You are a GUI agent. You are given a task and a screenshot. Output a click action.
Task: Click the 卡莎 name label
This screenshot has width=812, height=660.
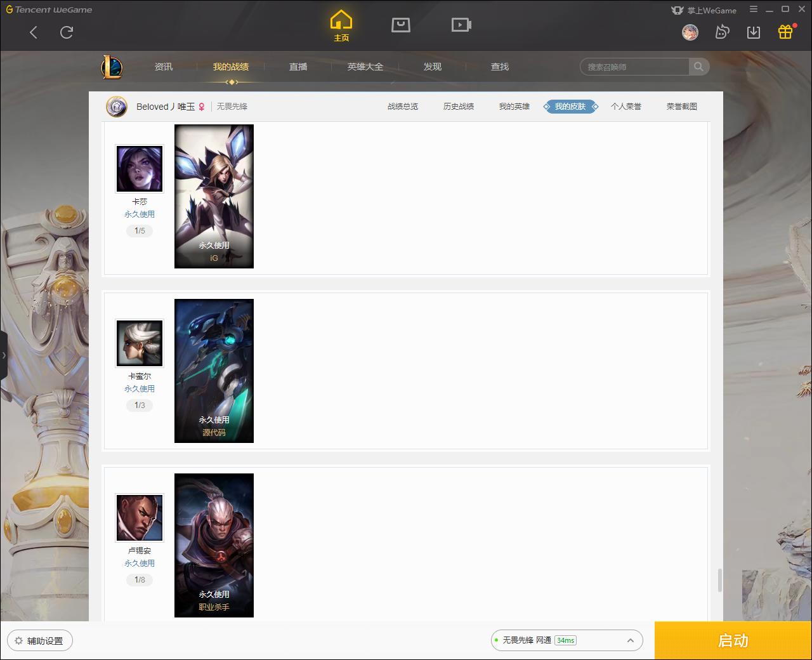point(140,202)
